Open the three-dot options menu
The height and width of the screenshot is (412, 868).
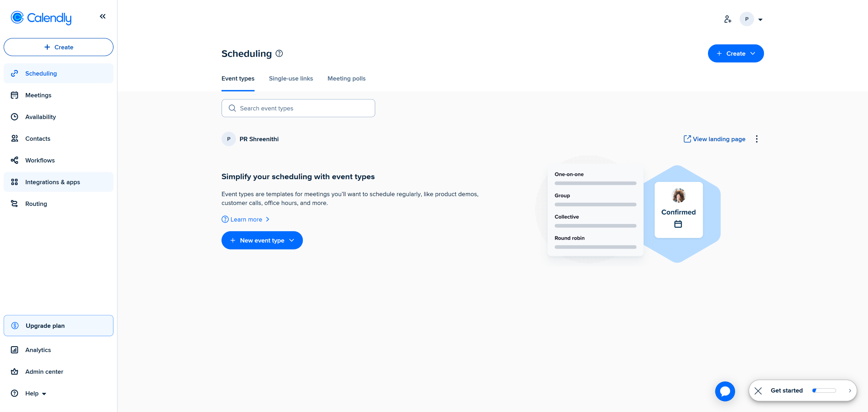pyautogui.click(x=757, y=139)
